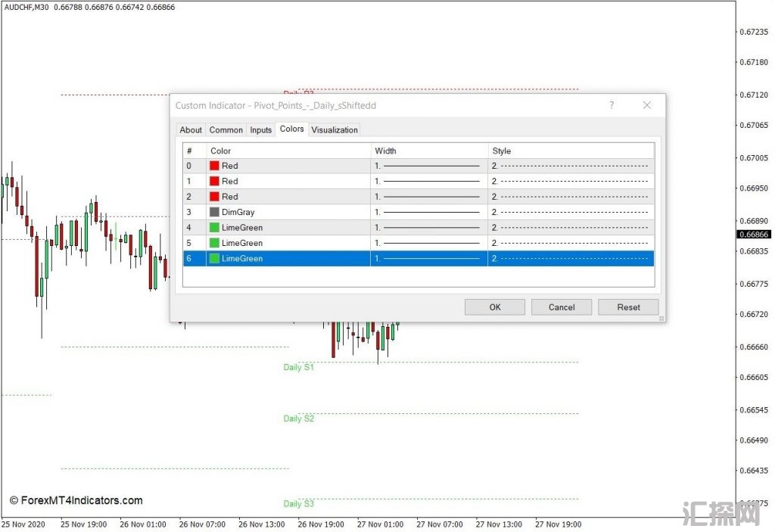Click the current price tag 0.66866
775x532 pixels.
pyautogui.click(x=753, y=235)
